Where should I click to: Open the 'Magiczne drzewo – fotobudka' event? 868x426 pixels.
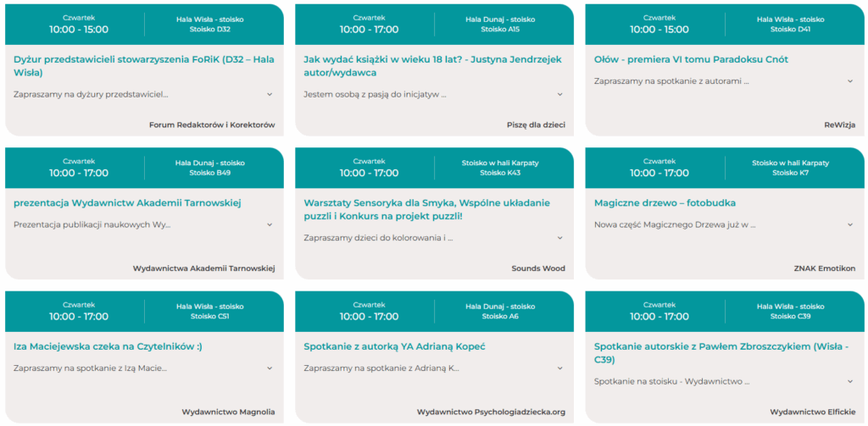pyautogui.click(x=665, y=203)
